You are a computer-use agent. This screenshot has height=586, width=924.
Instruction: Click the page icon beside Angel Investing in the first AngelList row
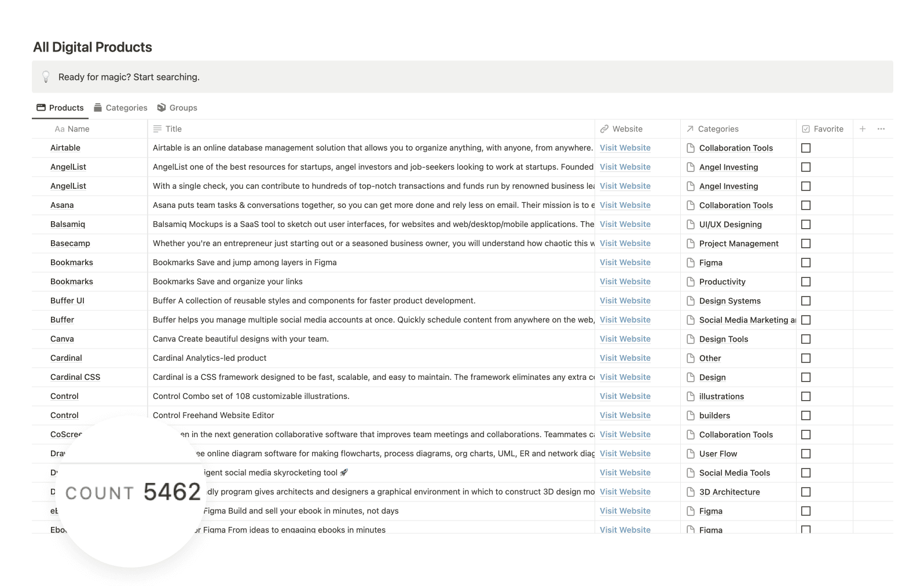pyautogui.click(x=690, y=167)
